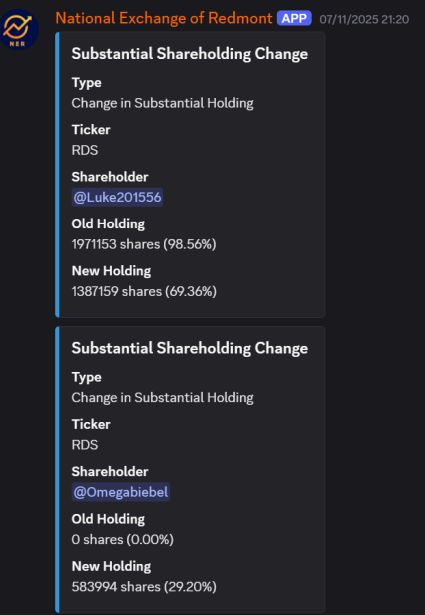Select the 583994 shares (29.20%) new holding text
Screen dimensions: 425x615
(144, 587)
